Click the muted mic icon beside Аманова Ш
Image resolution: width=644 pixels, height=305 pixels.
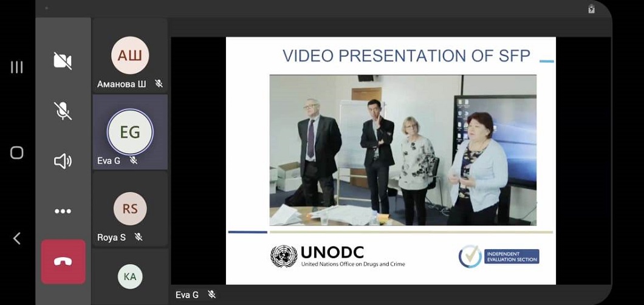159,84
